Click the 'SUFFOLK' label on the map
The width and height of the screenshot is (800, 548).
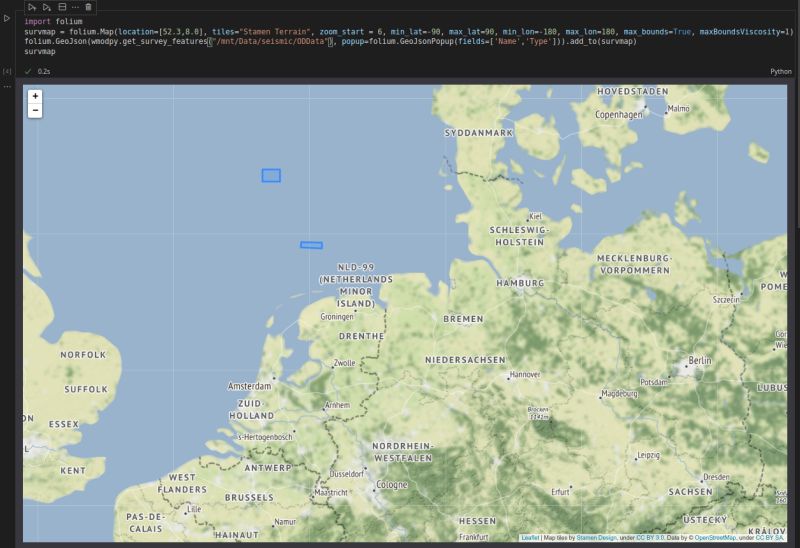pyautogui.click(x=86, y=389)
